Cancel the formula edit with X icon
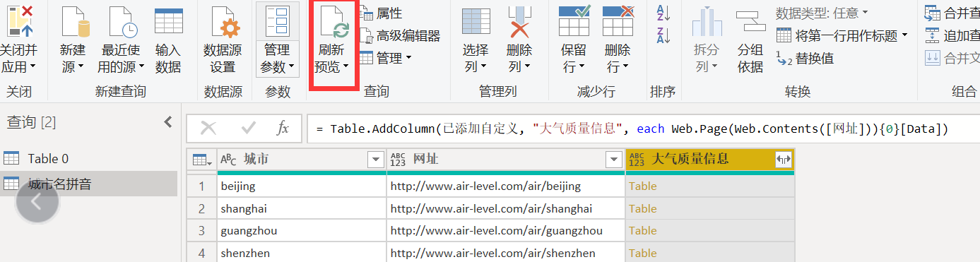Screen dimensions: 980x262 [208, 128]
